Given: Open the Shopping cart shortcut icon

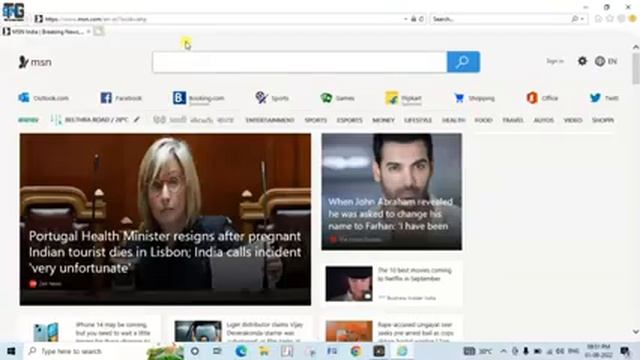Looking at the screenshot, I should 459,98.
